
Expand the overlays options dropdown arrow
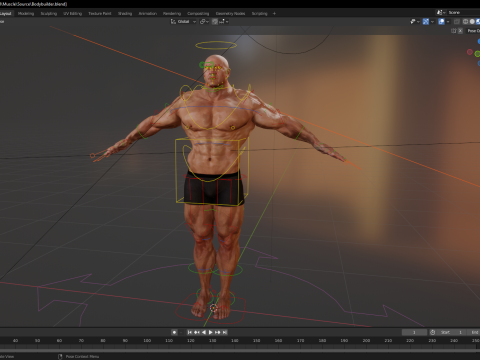(x=448, y=21)
